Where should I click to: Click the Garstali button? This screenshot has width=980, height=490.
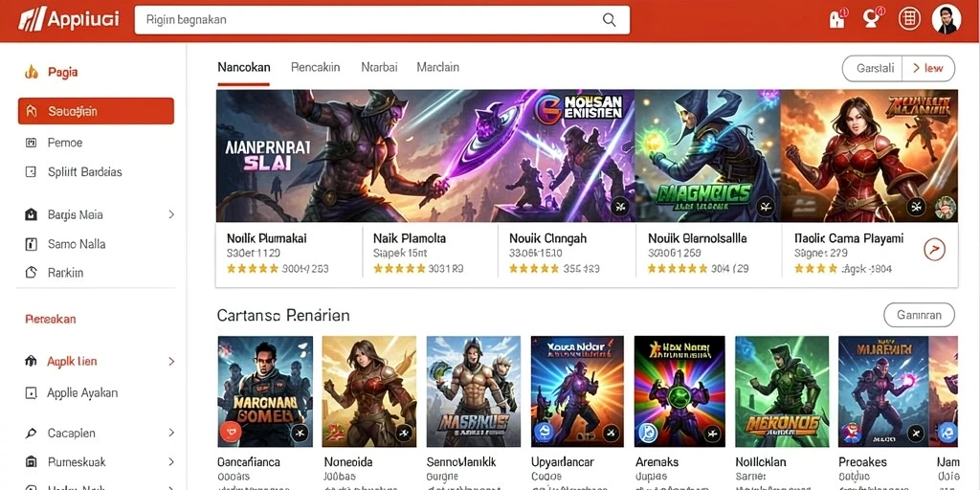pos(873,69)
